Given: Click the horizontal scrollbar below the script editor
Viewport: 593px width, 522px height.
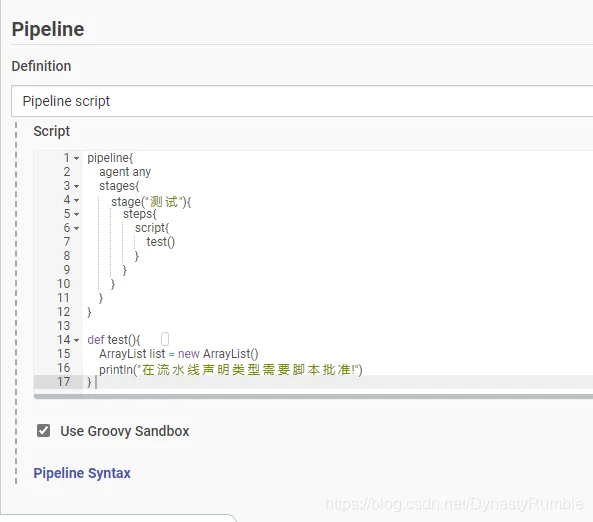Looking at the screenshot, I should click(x=313, y=396).
